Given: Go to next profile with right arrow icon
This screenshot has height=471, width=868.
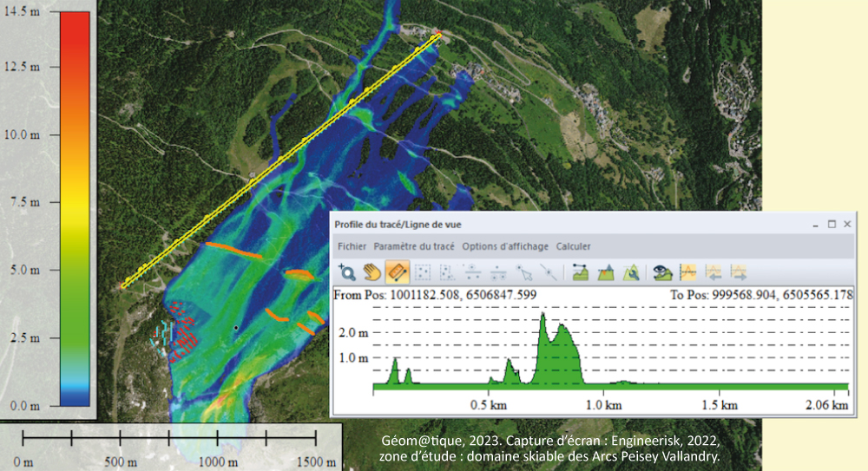Looking at the screenshot, I should pyautogui.click(x=739, y=272).
